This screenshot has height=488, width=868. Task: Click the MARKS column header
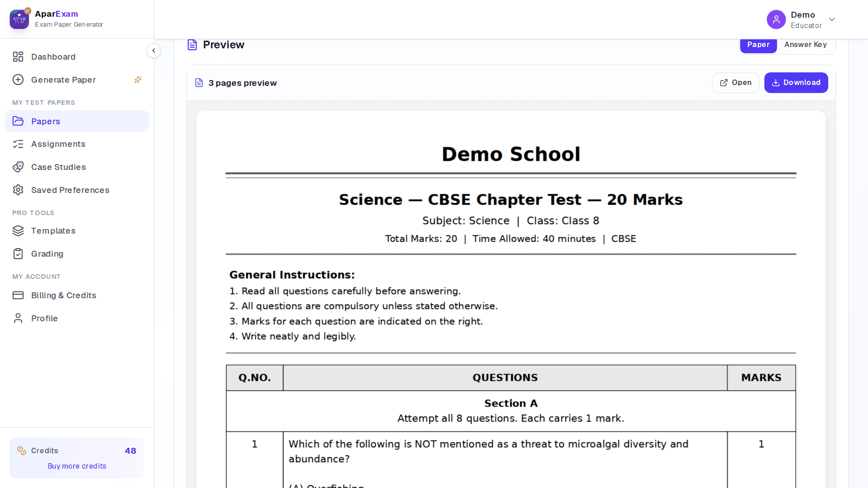pos(761,378)
